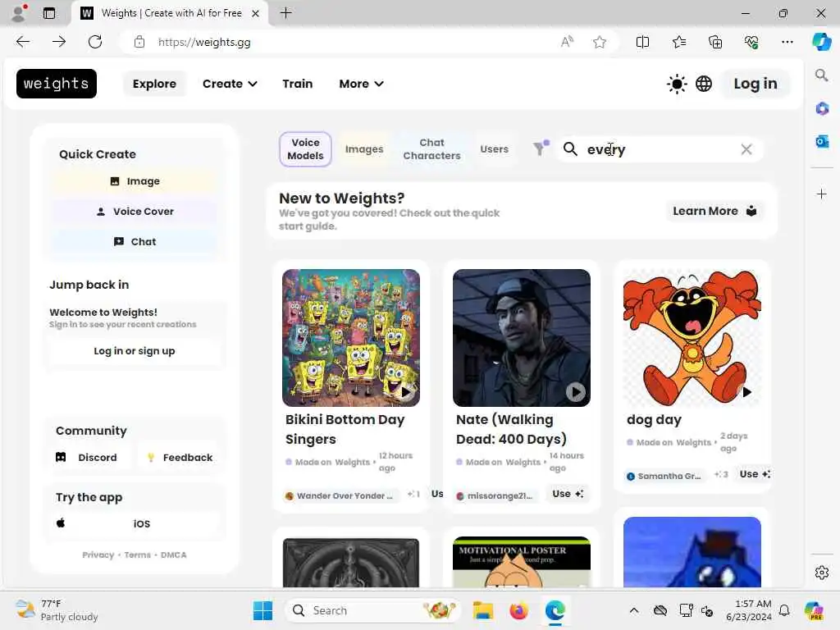
Task: Open the dog day model title
Action: pos(654,419)
